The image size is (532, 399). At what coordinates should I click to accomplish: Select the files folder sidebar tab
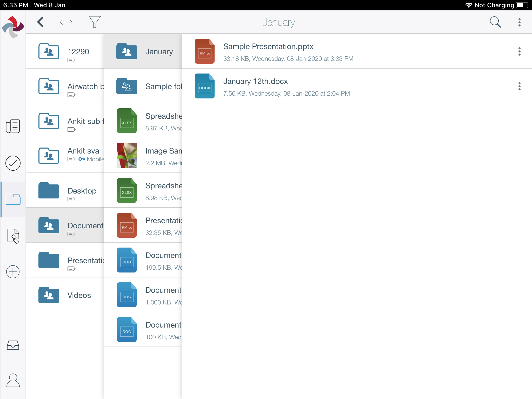pyautogui.click(x=13, y=199)
